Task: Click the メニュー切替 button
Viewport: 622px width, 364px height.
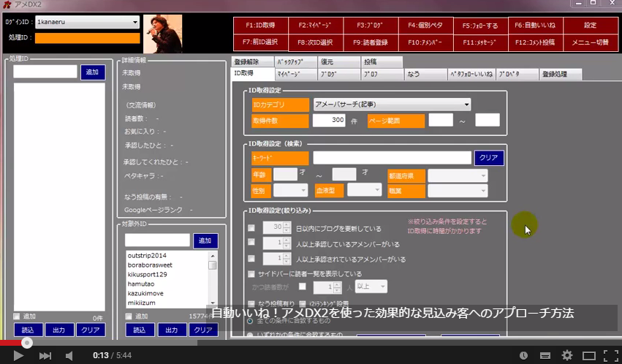Action: (591, 42)
